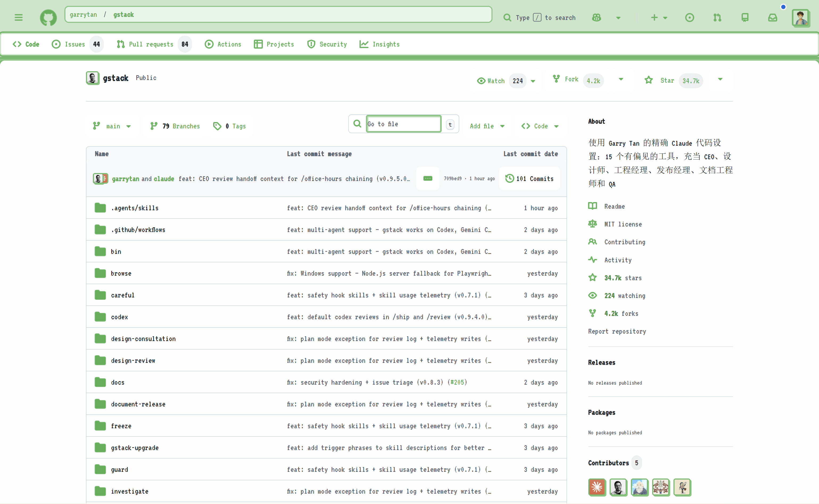The image size is (819, 504).
Task: Click the header issues circle icon
Action: pyautogui.click(x=689, y=17)
